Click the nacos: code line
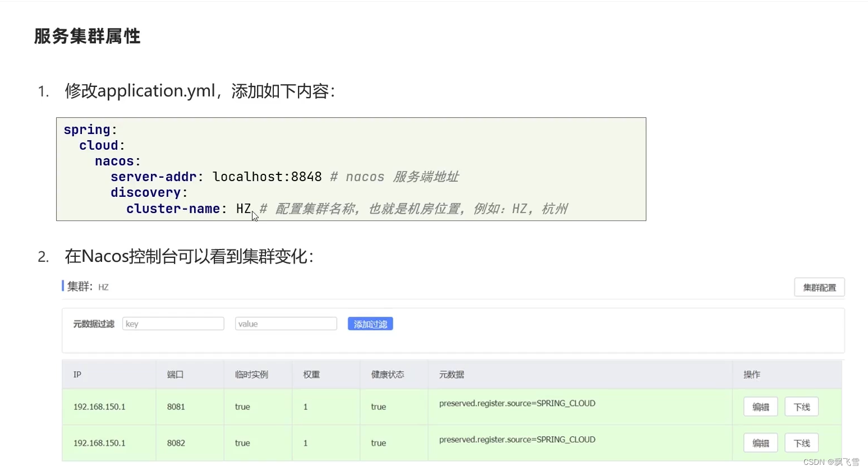The image size is (868, 471). point(118,161)
